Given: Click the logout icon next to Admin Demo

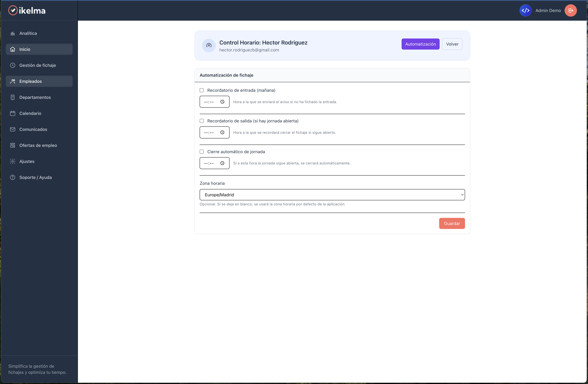Looking at the screenshot, I should (x=571, y=10).
